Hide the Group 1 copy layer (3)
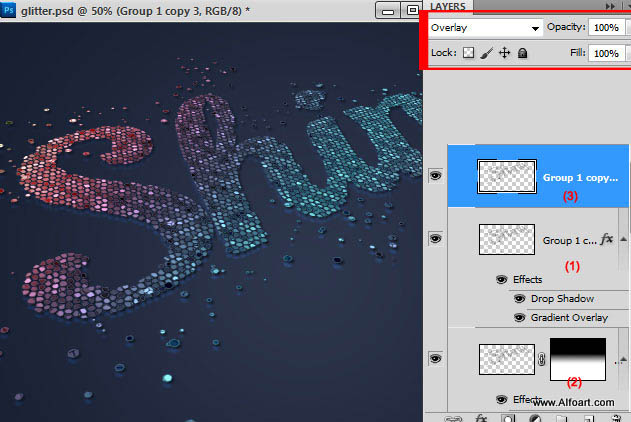 [x=435, y=175]
